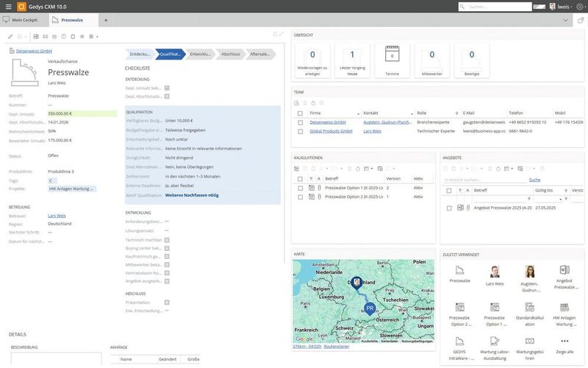The width and height of the screenshot is (588, 368).
Task: Open Lars Weis link under Betreuer
Action: [57, 216]
